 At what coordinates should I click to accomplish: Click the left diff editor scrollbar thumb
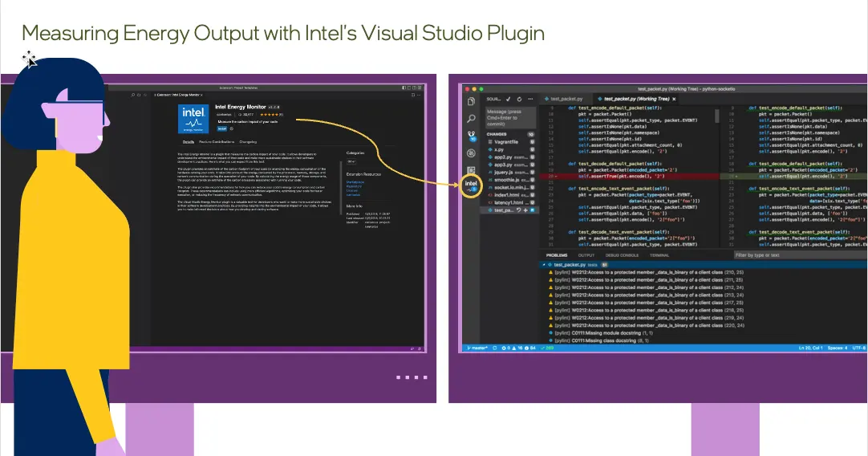717,116
